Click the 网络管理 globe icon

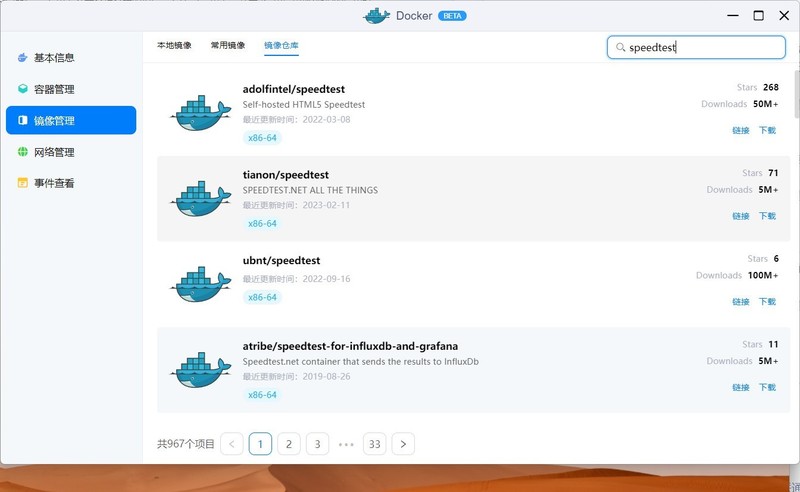(22, 152)
